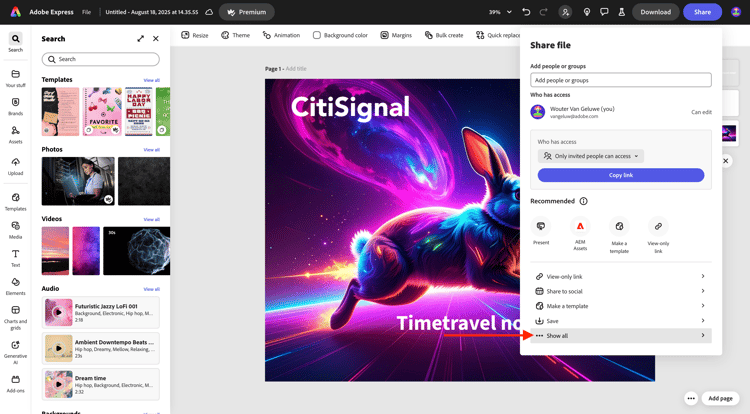Click the lightbulb tips icon

tap(587, 12)
